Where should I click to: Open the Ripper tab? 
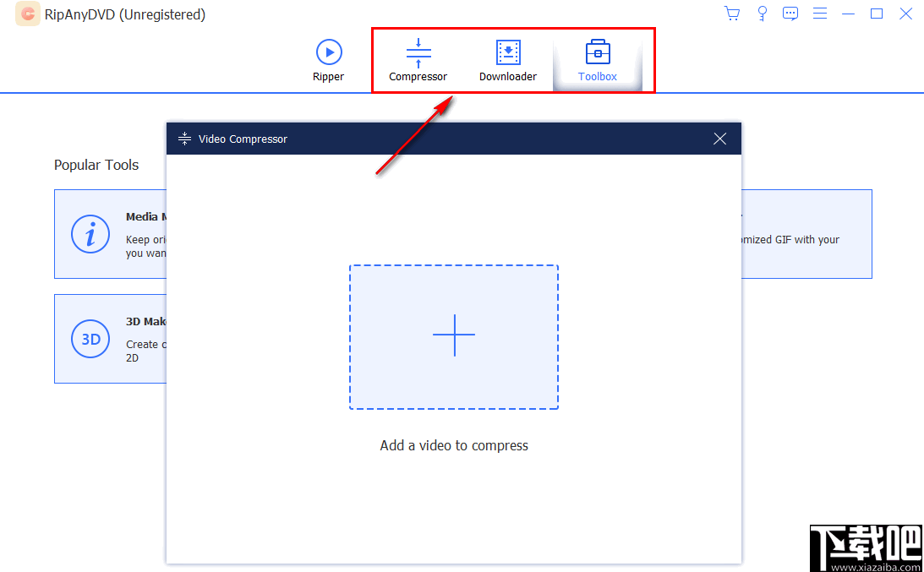point(329,60)
